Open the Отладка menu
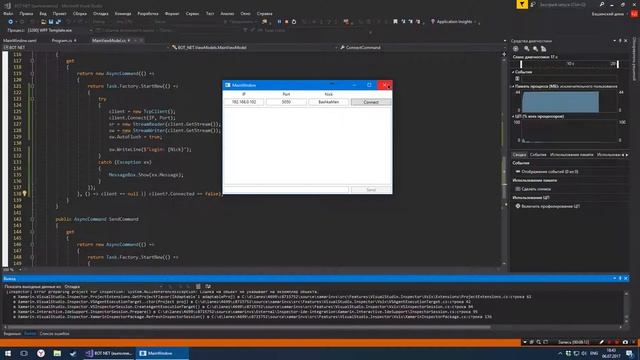This screenshot has width=640, height=360. pyautogui.click(x=100, y=13)
